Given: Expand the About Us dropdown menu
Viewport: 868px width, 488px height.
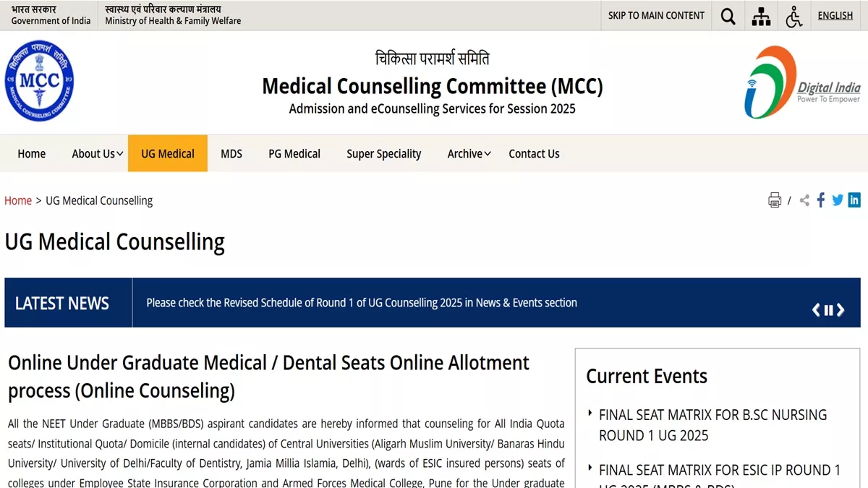Looking at the screenshot, I should pos(98,153).
